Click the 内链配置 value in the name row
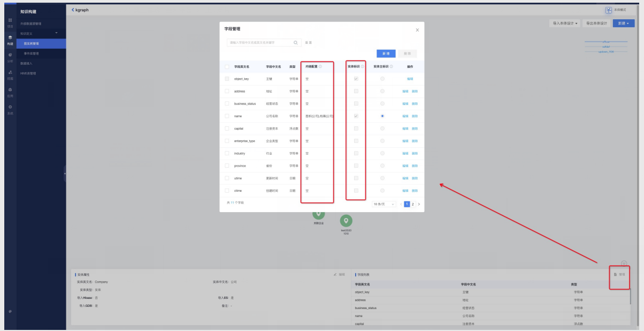Image resolution: width=644 pixels, height=331 pixels. (x=319, y=116)
